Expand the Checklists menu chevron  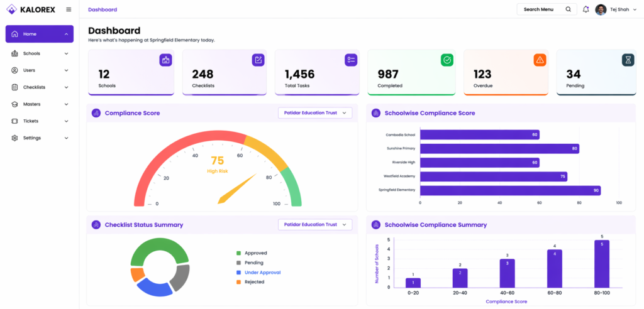66,87
